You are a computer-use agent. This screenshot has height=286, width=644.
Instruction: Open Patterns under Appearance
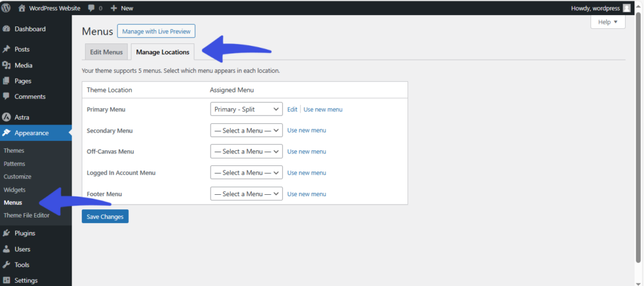pos(14,163)
